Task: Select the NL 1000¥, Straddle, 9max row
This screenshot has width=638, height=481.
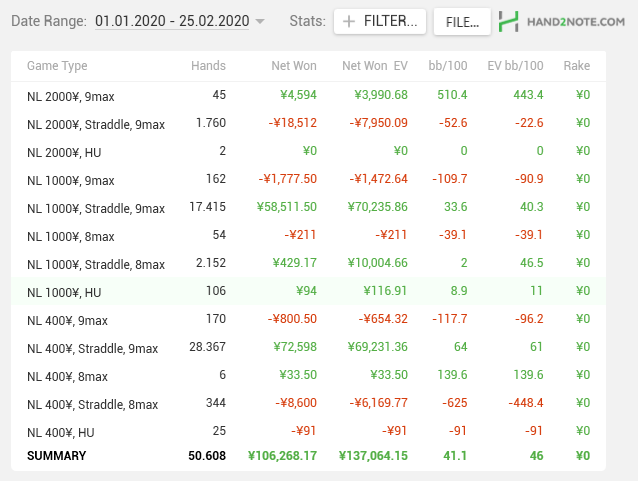Action: click(x=308, y=208)
